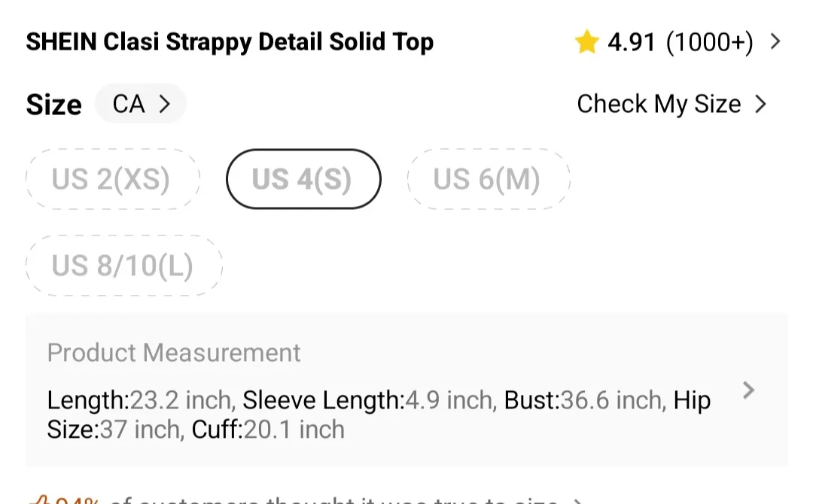Expand the reviews via rating chevron
Image resolution: width=813 pixels, height=504 pixels.
coord(775,41)
